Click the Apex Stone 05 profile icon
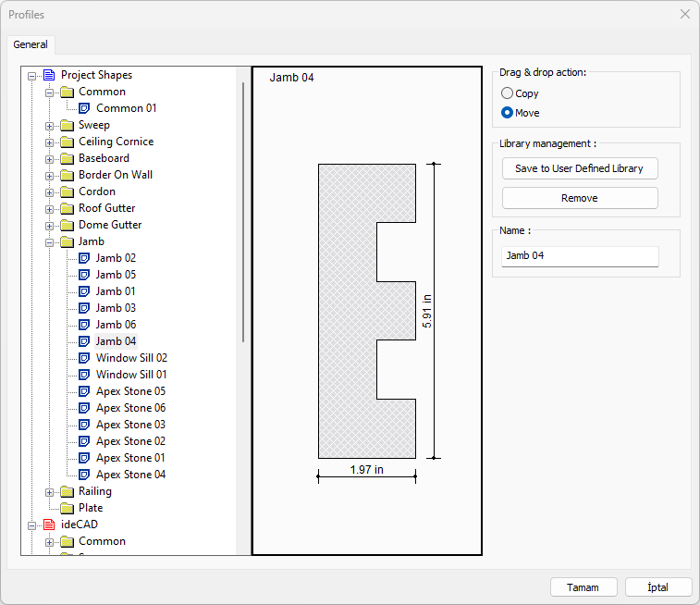The height and width of the screenshot is (605, 700). [x=84, y=391]
